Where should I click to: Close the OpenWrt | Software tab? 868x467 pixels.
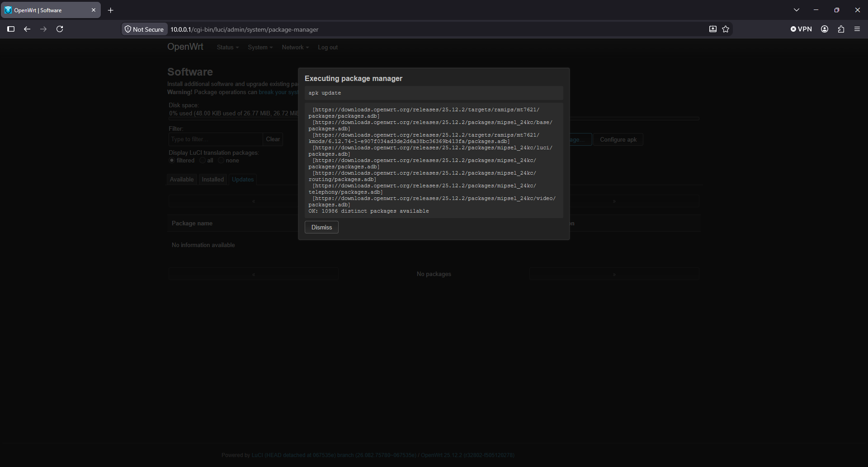point(94,10)
